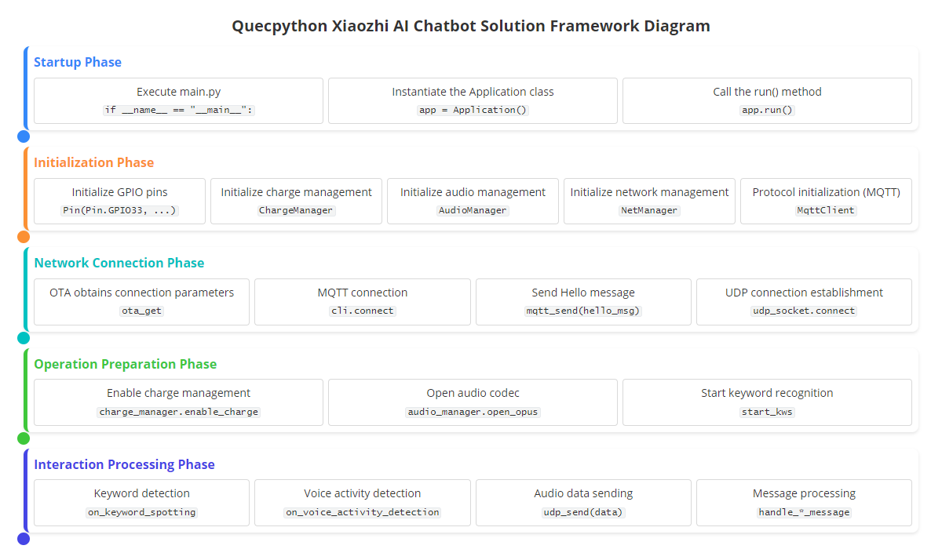Select the Initialization Phase heading
This screenshot has height=560, width=942.
click(x=94, y=162)
